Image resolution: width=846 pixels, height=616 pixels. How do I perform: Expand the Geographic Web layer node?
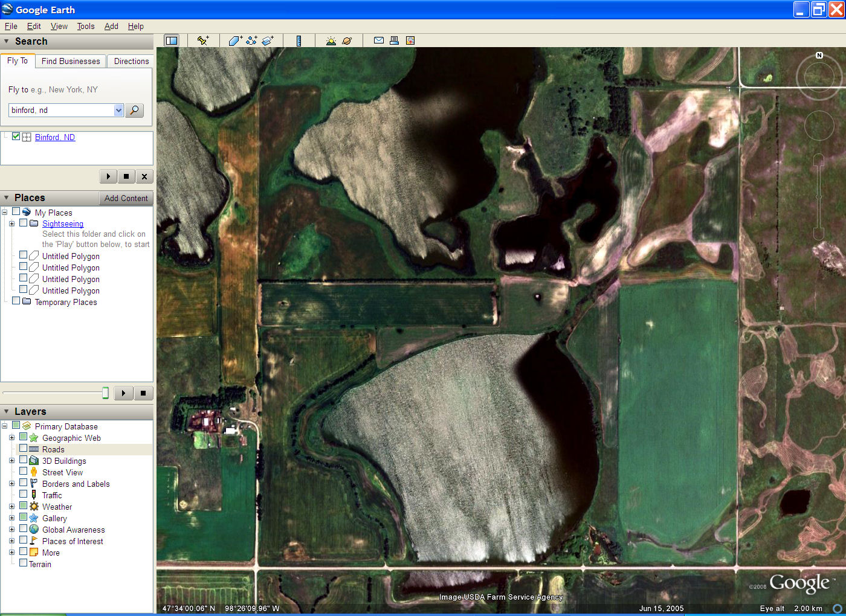[11, 438]
